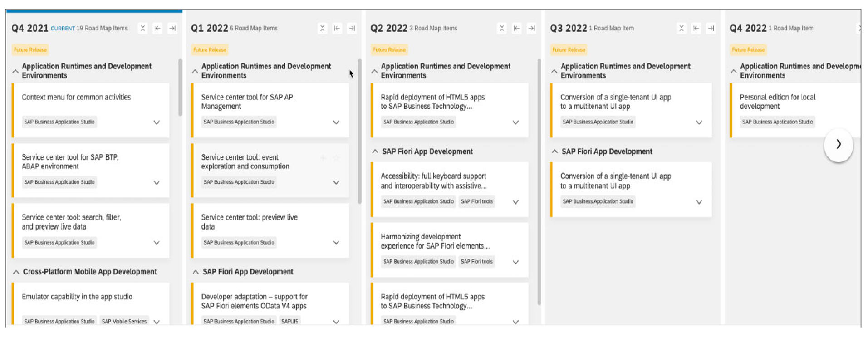Collapse 'Application Runtimes and Development Environments' section in Q4 2022
Image resolution: width=868 pixels, height=337 pixels.
click(x=734, y=71)
